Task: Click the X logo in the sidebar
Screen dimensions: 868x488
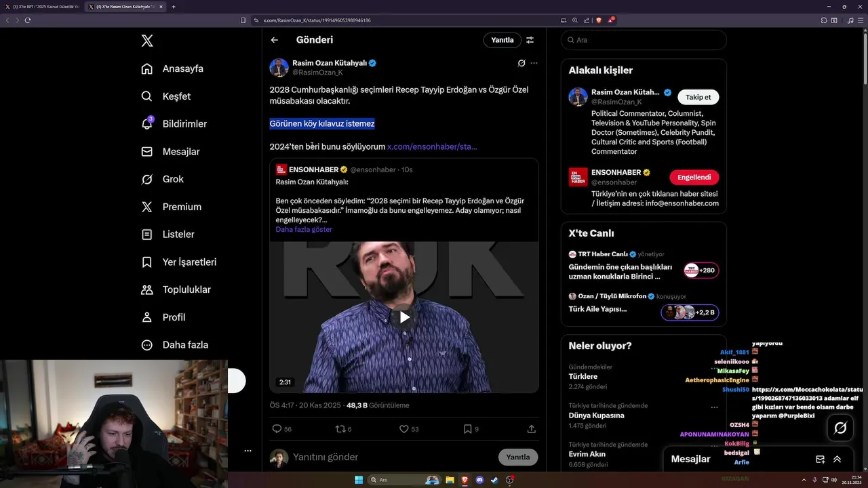Action: point(147,41)
